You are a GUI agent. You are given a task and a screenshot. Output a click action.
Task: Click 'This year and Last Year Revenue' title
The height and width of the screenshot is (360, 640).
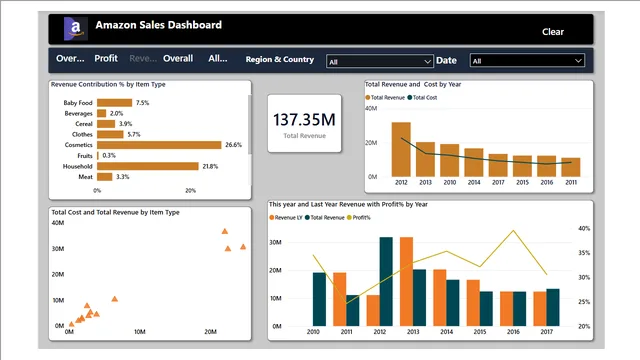point(348,204)
